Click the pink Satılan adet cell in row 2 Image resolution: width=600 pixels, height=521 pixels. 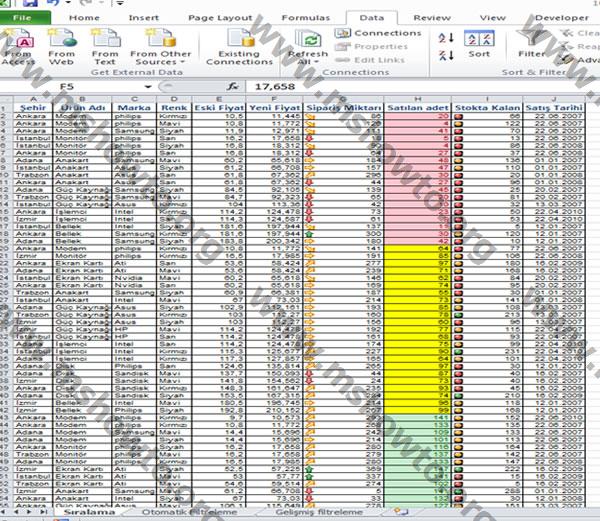click(417, 116)
